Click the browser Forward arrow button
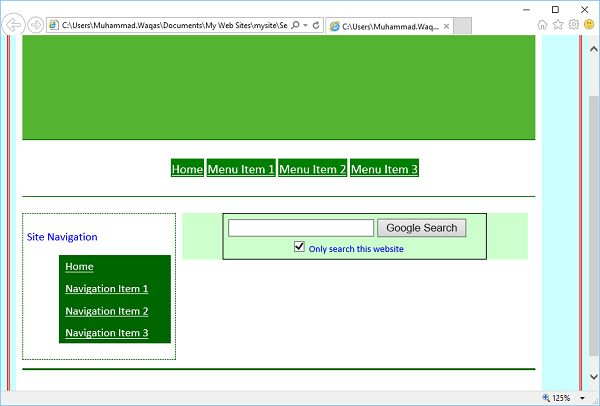 [x=36, y=24]
